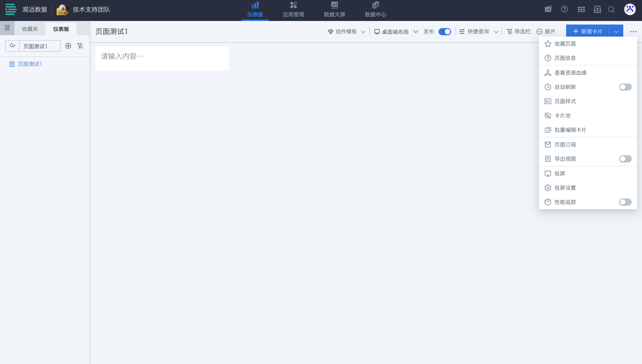Image resolution: width=642 pixels, height=364 pixels.
Task: Click the 新建卡片 button
Action: tap(588, 31)
